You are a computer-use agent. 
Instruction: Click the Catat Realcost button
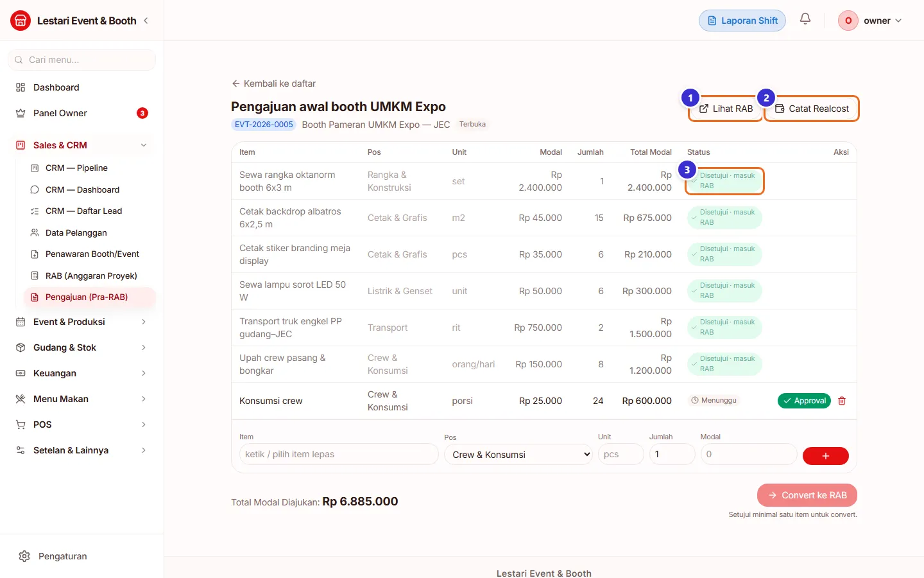(812, 109)
